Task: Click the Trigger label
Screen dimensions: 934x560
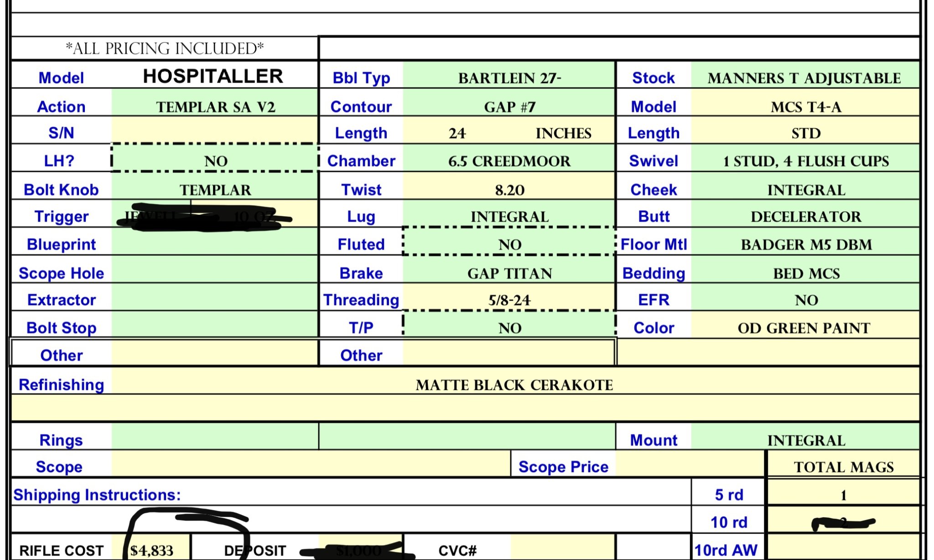Action: (x=61, y=217)
